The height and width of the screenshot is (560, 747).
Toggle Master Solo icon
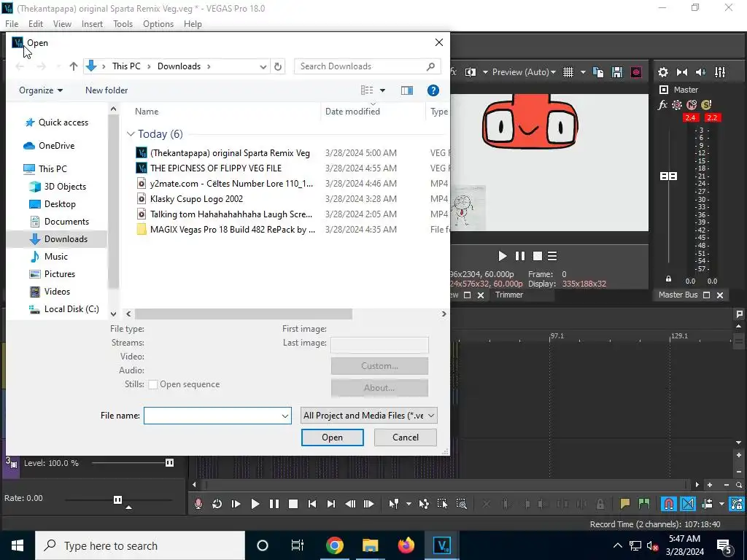[x=706, y=105]
